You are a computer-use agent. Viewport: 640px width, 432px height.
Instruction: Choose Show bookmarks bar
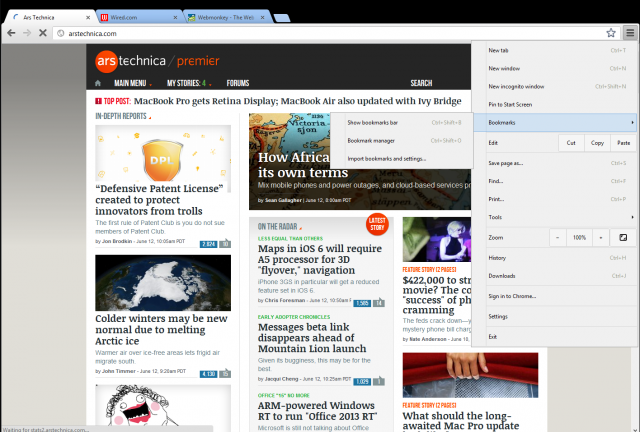(402, 122)
